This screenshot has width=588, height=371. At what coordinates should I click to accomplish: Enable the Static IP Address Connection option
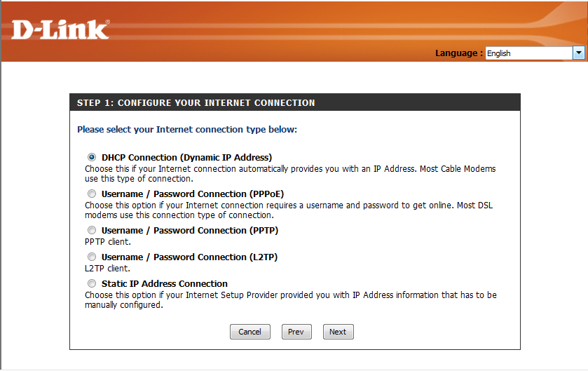coord(92,283)
